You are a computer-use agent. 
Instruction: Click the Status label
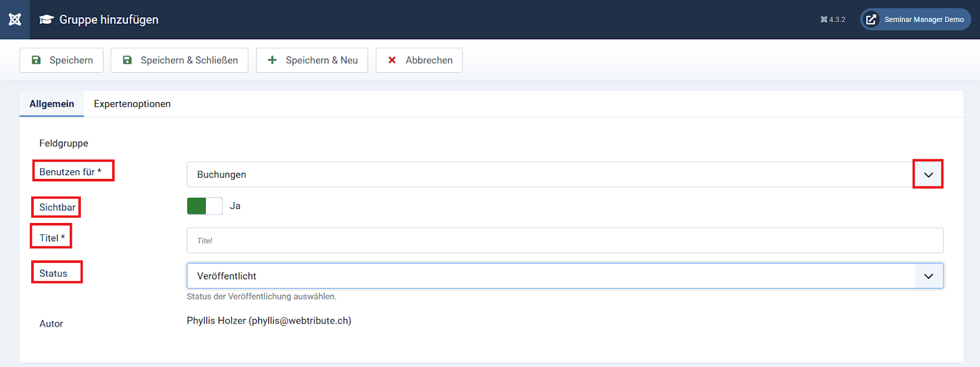53,273
